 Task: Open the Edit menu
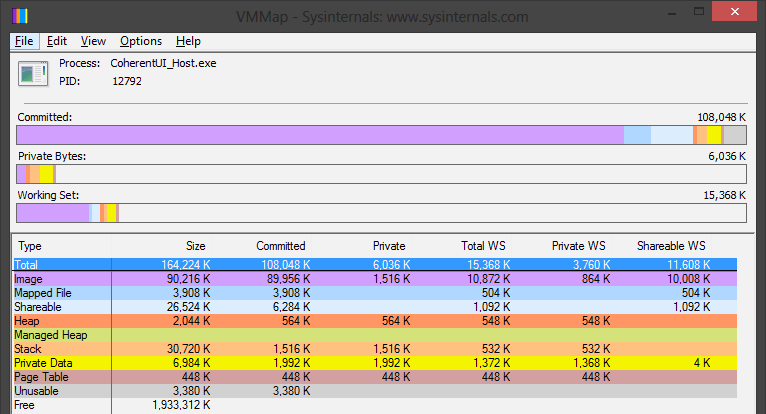click(x=57, y=41)
